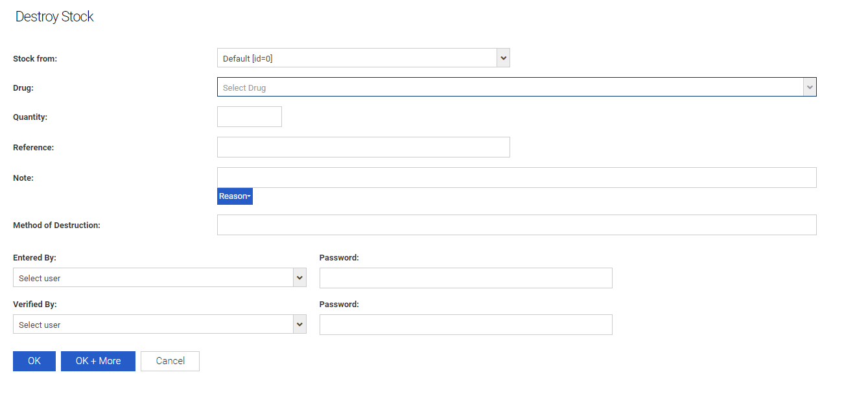Open the Entered By user dropdown

(x=152, y=278)
